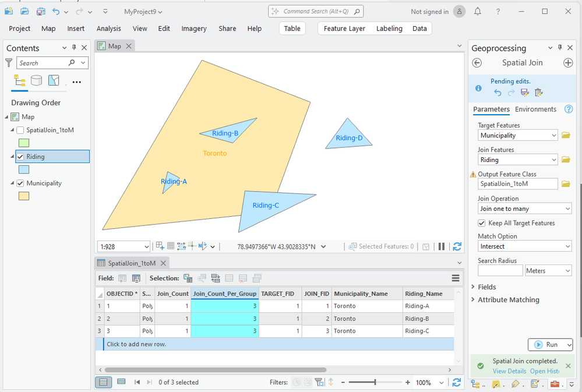Pause map drawing
This screenshot has height=392, width=582.
click(442, 246)
